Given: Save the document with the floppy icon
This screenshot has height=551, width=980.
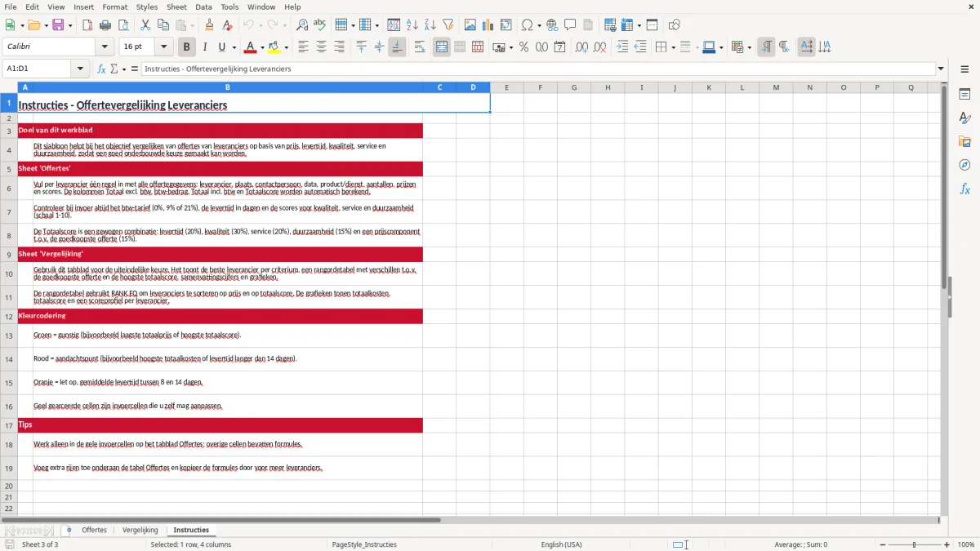Looking at the screenshot, I should (58, 25).
